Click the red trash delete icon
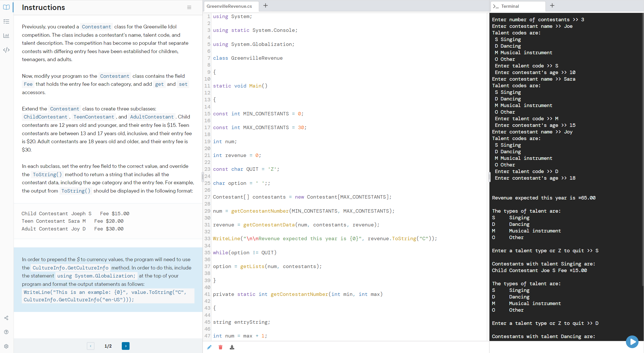 [x=220, y=347]
